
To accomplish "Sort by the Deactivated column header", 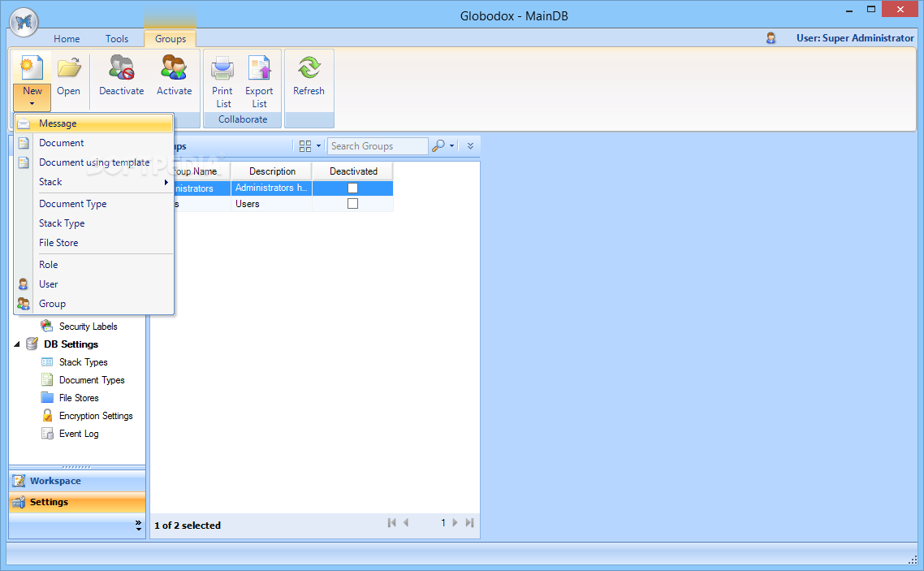I will tap(353, 171).
